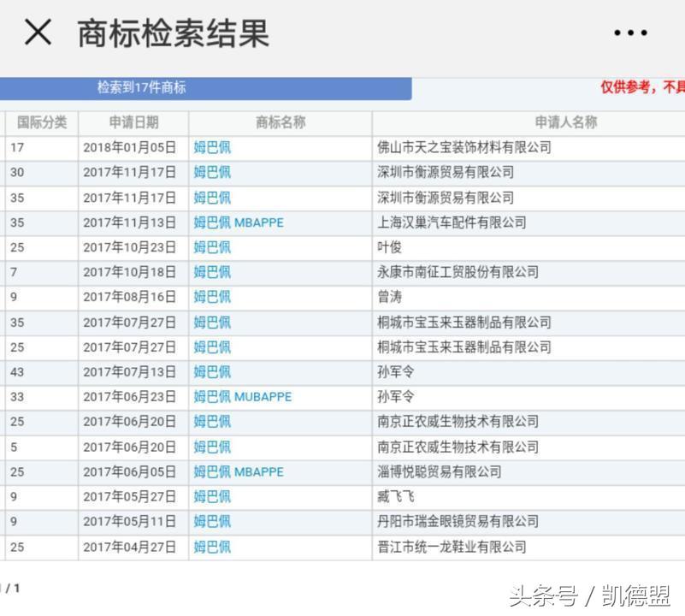The width and height of the screenshot is (685, 616).
Task: Open the 姆巴佩 MBAPPE trademark filed 2017年11月13日
Action: (x=238, y=222)
